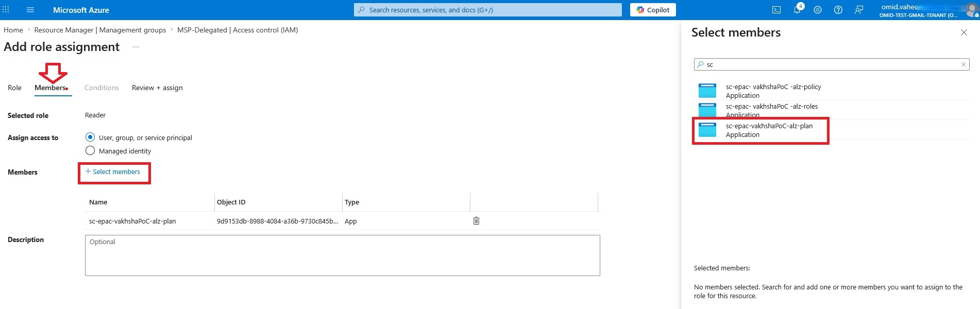Open MSP-Delegated | Access control (IAM) breadcrumb
Image resolution: width=980 pixels, height=309 pixels.
click(238, 30)
